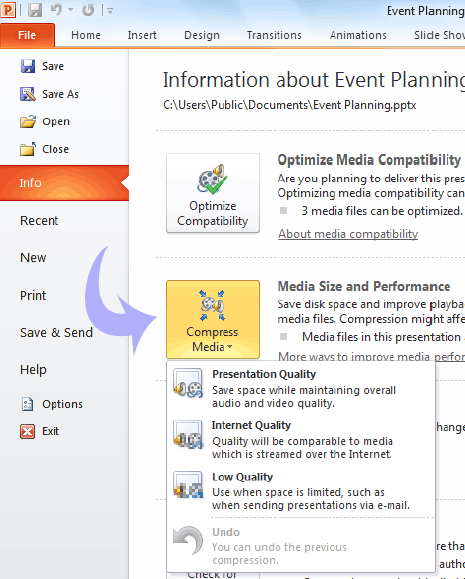Click the Open folder icon in sidebar

coord(28,121)
